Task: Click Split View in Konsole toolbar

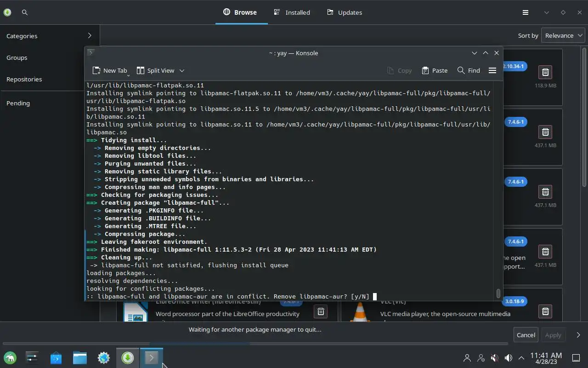Action: [155, 70]
